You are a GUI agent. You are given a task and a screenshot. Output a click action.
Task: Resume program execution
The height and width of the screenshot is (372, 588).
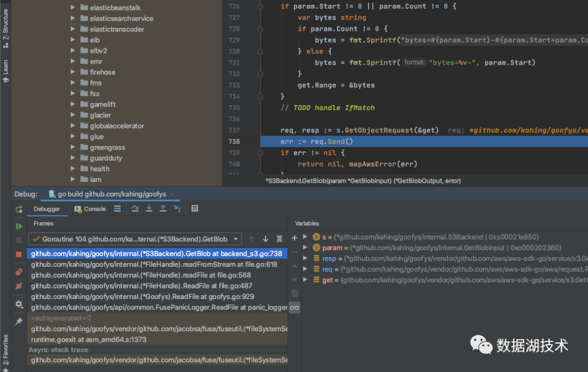pyautogui.click(x=19, y=226)
